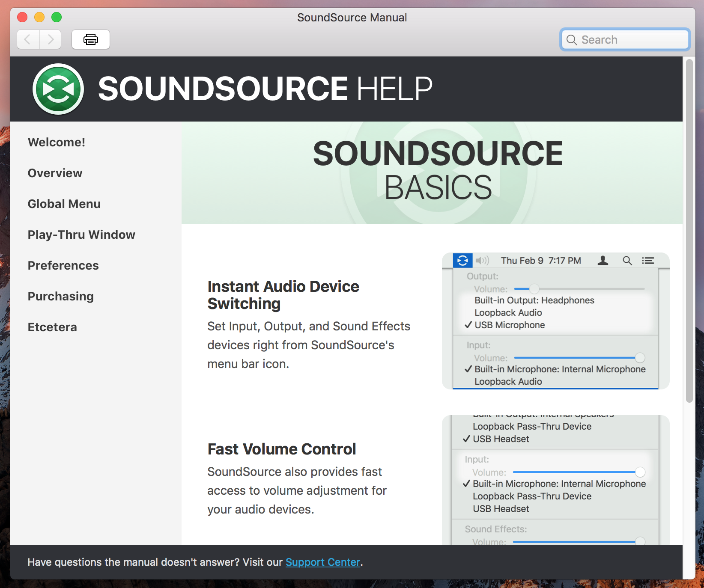Close the SoundSource Manual window
The image size is (704, 588).
coord(22,17)
